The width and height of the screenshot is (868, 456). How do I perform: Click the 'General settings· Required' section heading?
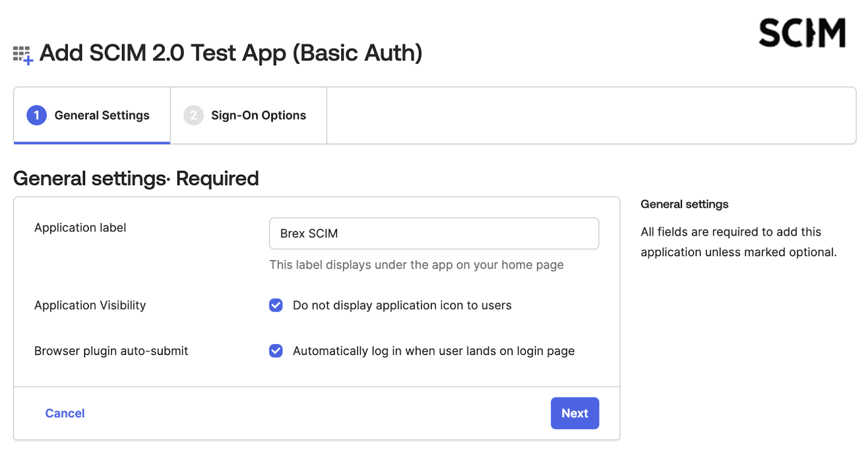coord(136,179)
